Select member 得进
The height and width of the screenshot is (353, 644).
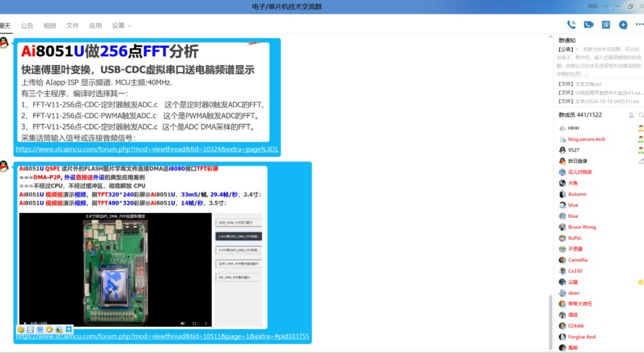click(573, 315)
